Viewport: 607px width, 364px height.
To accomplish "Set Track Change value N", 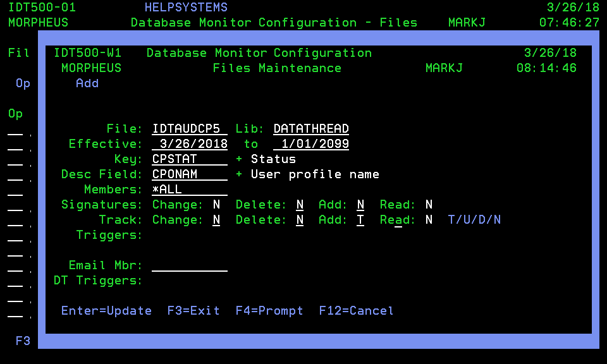I will (216, 220).
